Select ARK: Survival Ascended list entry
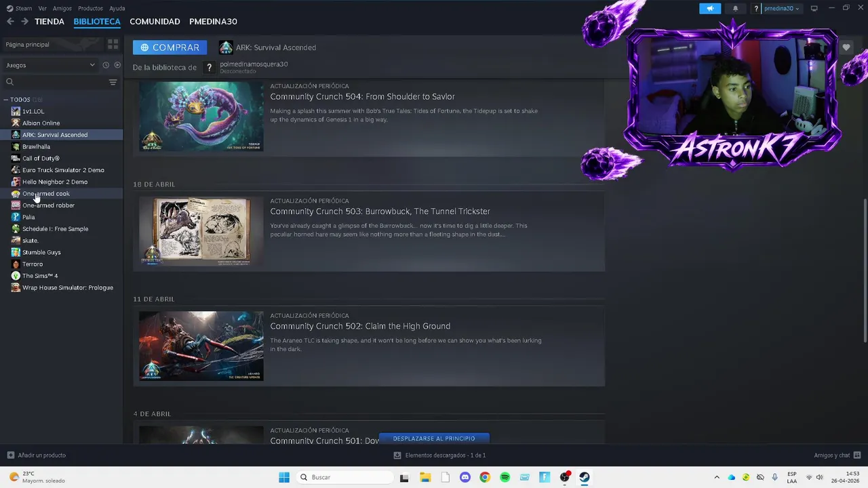 pos(61,135)
